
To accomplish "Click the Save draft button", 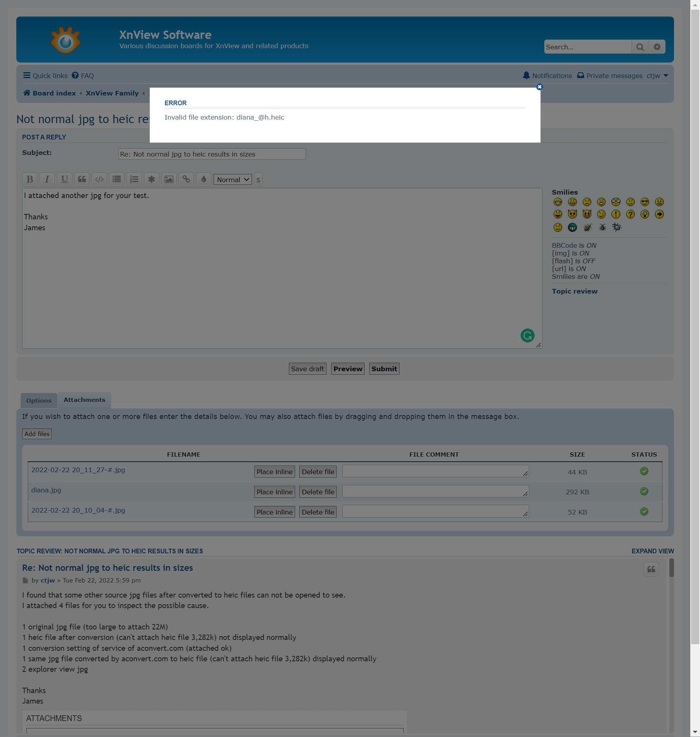I will click(x=307, y=369).
